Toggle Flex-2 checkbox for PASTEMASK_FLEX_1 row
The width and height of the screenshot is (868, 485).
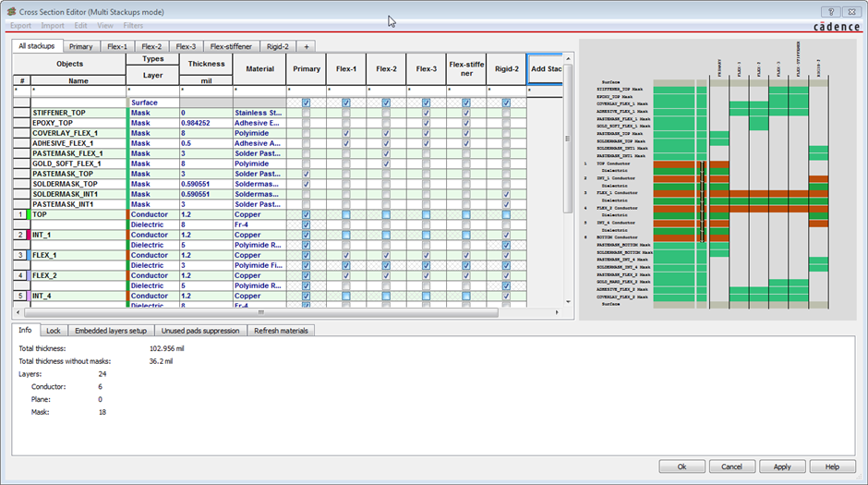pyautogui.click(x=386, y=153)
